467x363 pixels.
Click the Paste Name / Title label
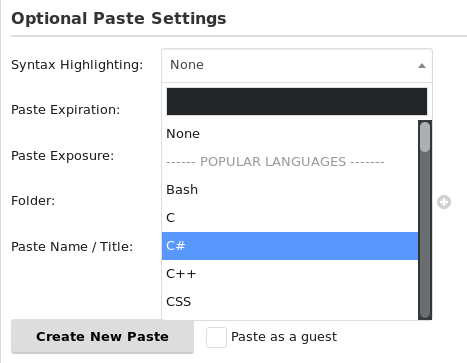(72, 247)
